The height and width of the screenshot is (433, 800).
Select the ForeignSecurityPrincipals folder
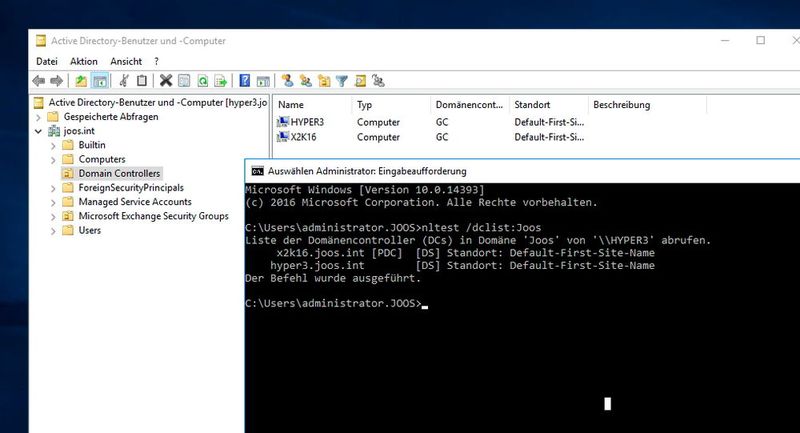131,188
